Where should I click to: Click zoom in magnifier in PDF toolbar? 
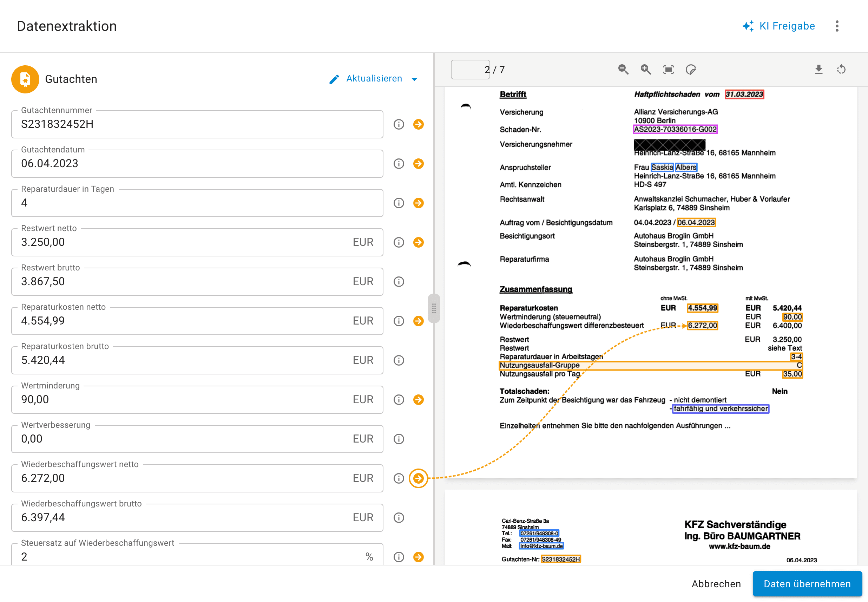(x=645, y=70)
